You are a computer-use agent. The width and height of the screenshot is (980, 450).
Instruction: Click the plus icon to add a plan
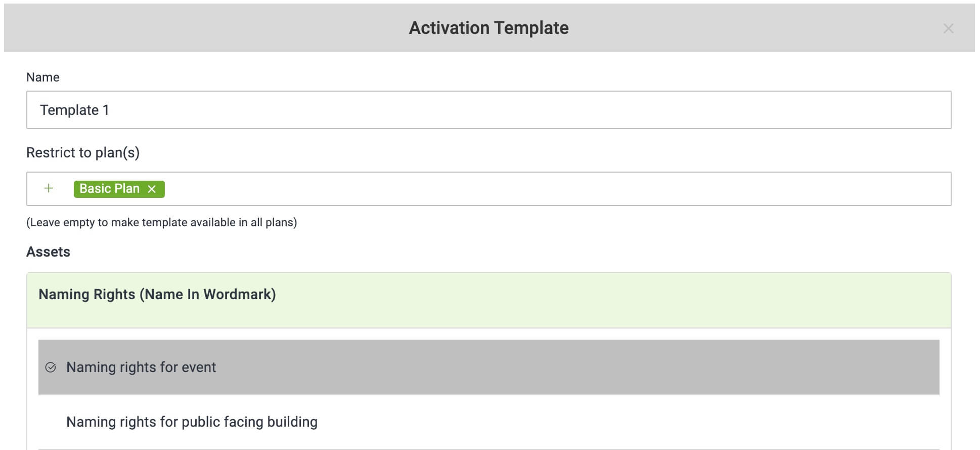pyautogui.click(x=49, y=188)
